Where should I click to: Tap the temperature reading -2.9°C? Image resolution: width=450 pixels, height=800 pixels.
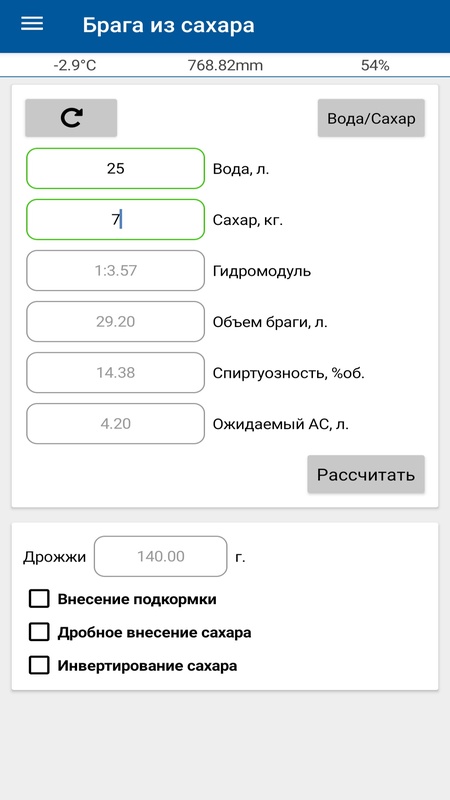[74, 65]
